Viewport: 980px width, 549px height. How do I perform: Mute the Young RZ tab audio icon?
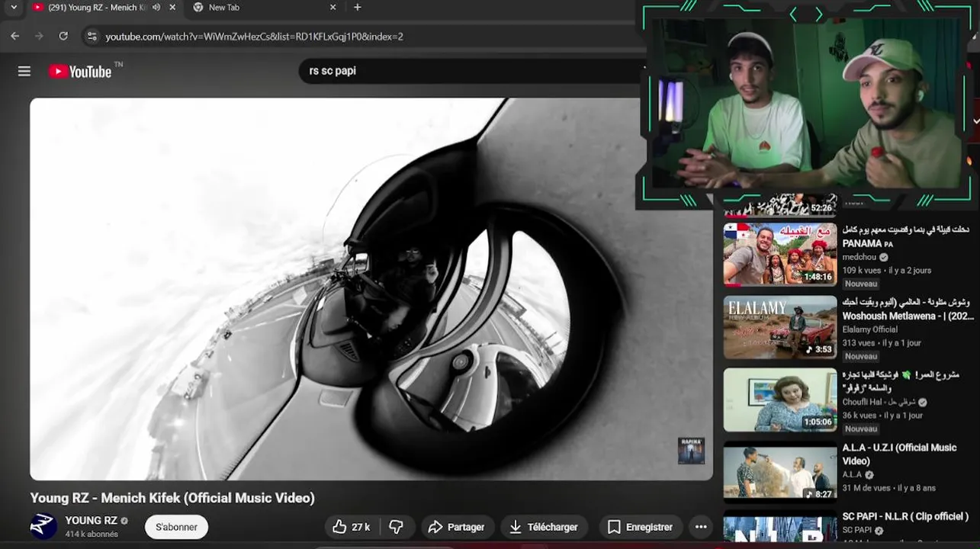pos(156,8)
